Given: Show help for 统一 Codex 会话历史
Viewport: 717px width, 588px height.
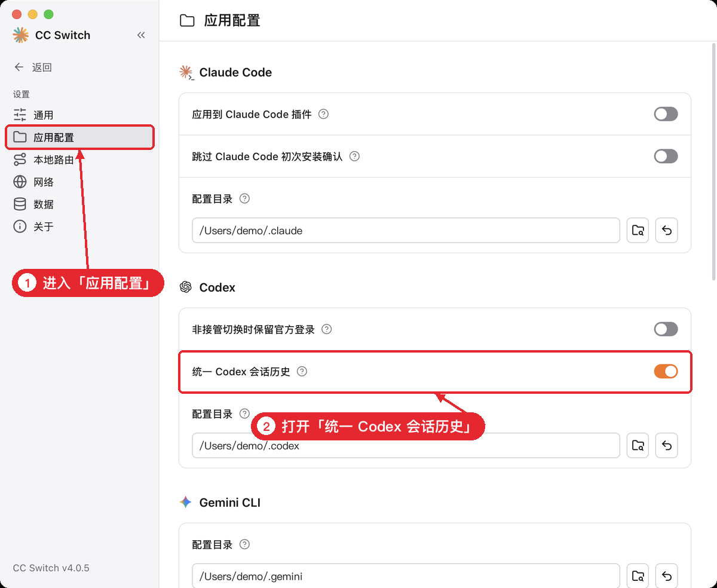Looking at the screenshot, I should click(x=302, y=372).
